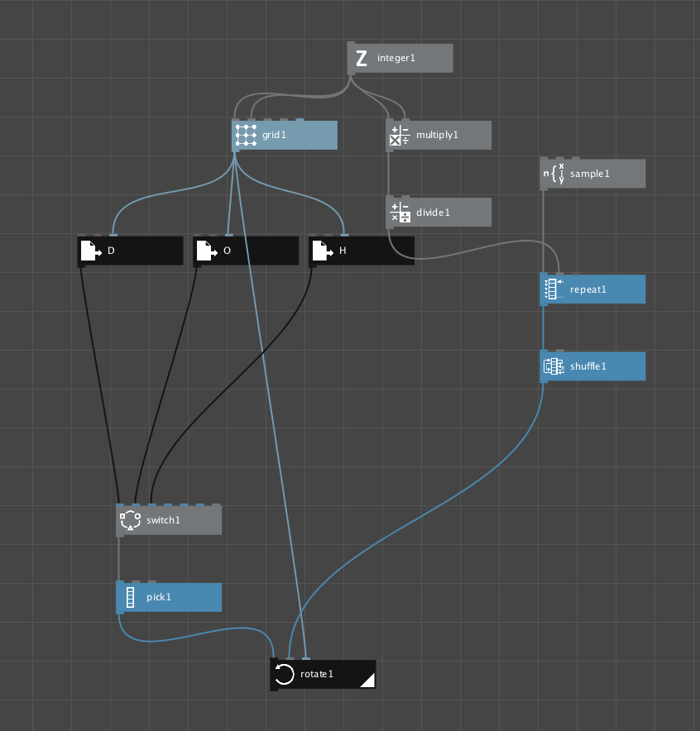Click the integer1 output port

[x=351, y=74]
